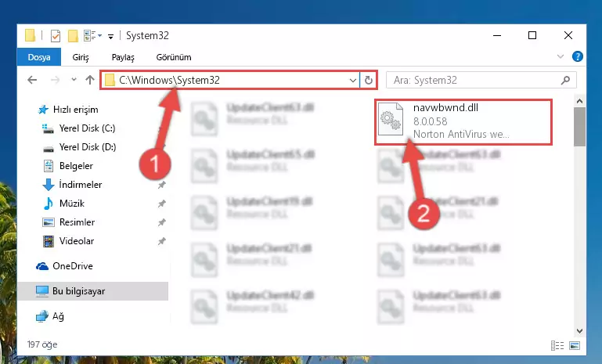Open the Belgeler folder

(x=68, y=166)
